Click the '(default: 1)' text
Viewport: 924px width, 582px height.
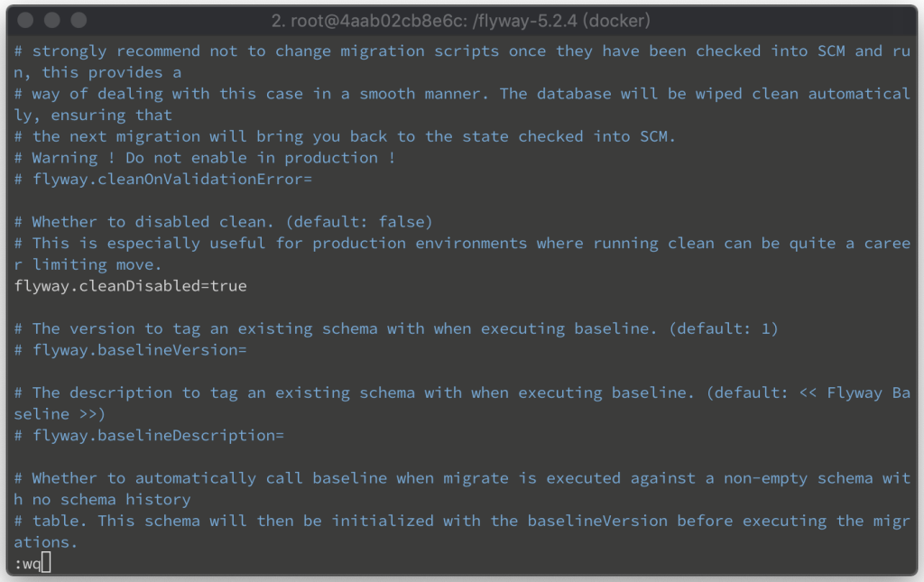[724, 328]
